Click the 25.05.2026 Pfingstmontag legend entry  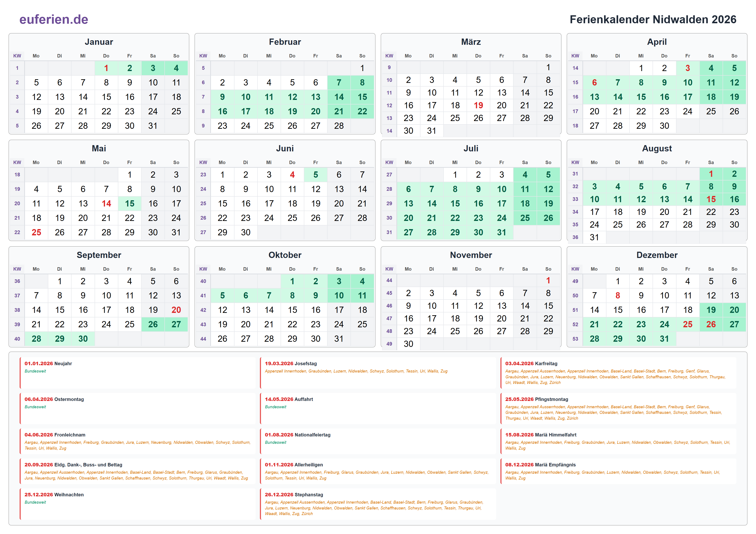coord(618,409)
